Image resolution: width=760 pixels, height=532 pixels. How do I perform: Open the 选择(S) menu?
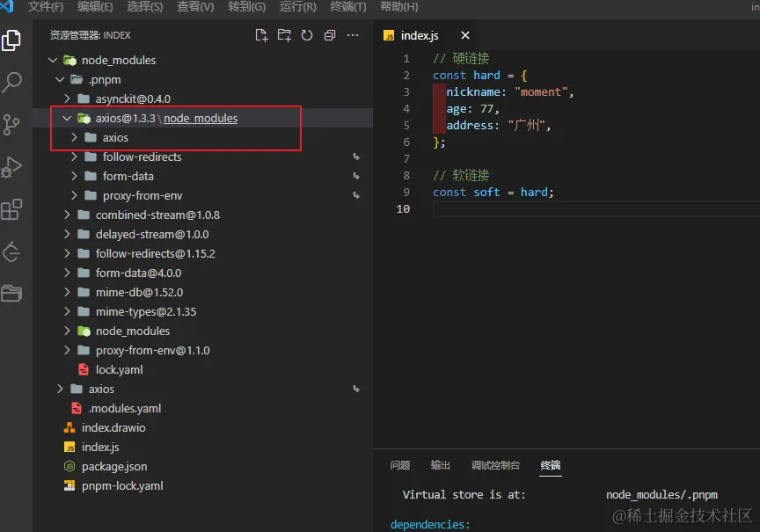145,7
